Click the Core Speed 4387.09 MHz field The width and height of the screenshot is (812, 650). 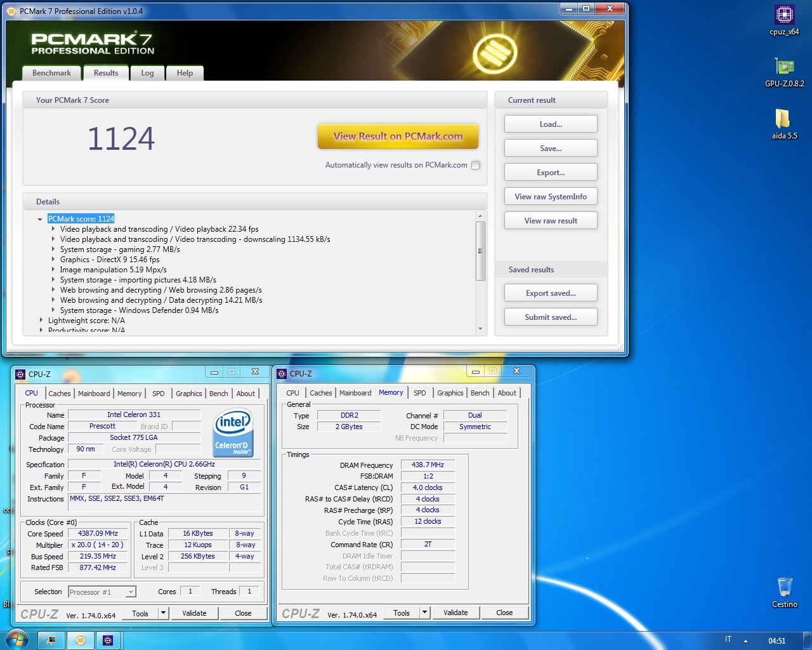(98, 534)
